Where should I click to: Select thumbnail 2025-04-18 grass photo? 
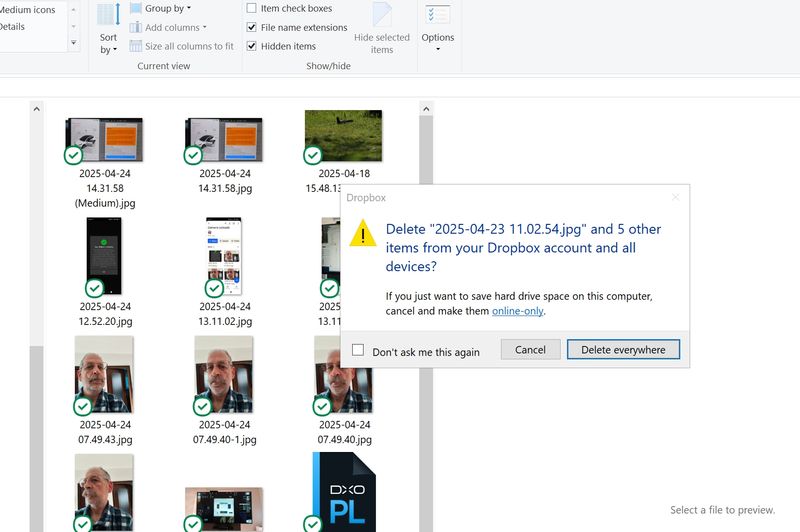coord(343,136)
